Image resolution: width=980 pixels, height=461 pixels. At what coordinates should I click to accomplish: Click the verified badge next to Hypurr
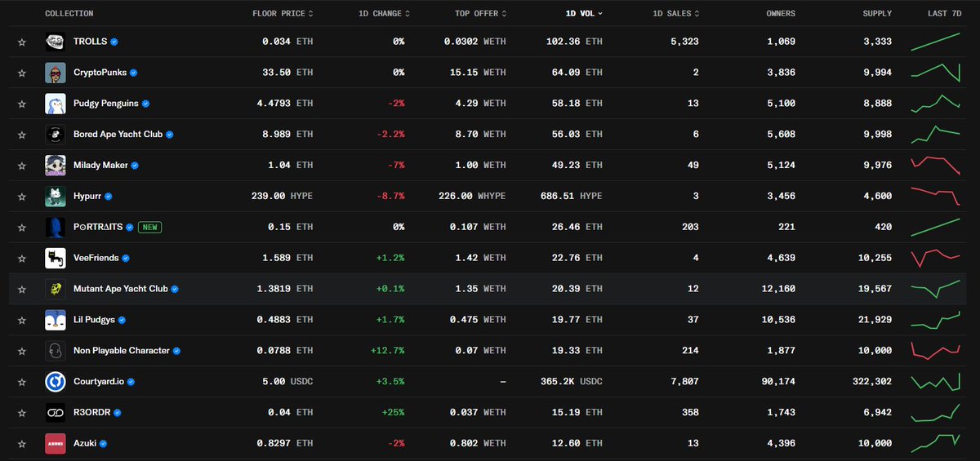click(x=109, y=197)
